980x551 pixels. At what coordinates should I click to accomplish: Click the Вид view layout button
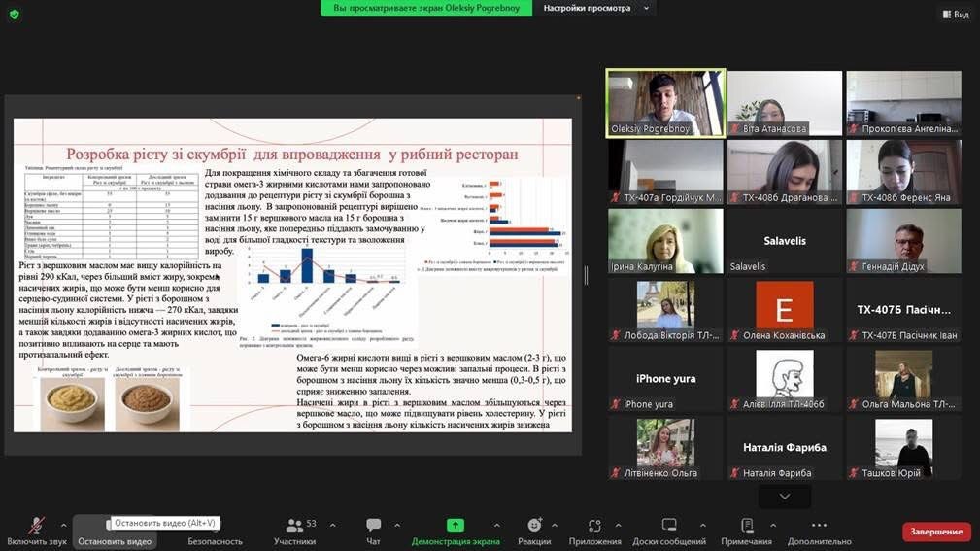click(x=956, y=14)
